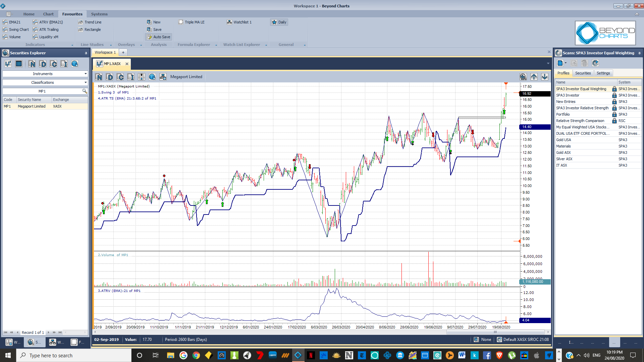Open the grid table view in Securities Explorer
This screenshot has height=362, width=644.
(19, 64)
